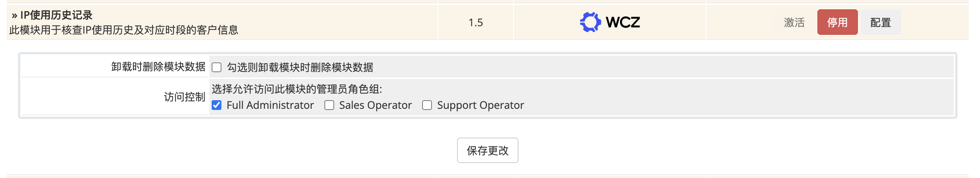Click the Sales Operator label text
Image resolution: width=980 pixels, height=178 pixels.
375,105
